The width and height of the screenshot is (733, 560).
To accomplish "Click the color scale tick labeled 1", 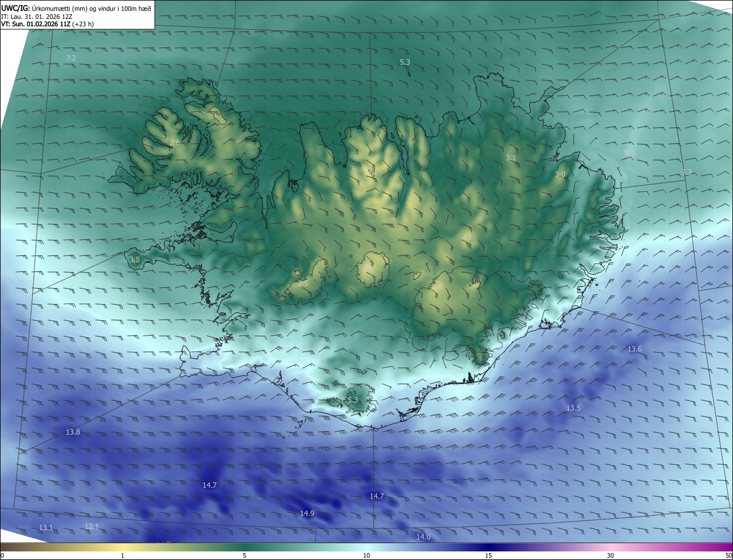I will pos(123,555).
